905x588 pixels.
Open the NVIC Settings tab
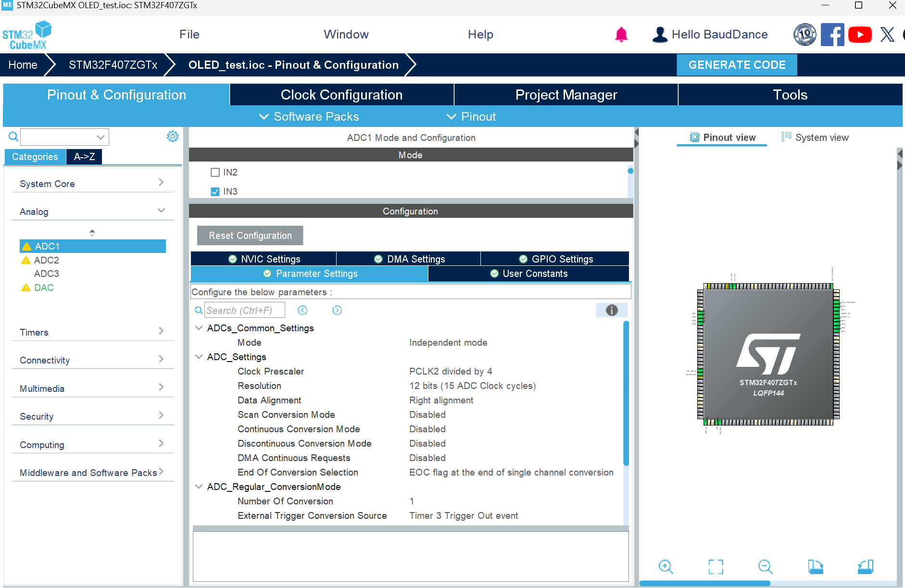click(264, 259)
